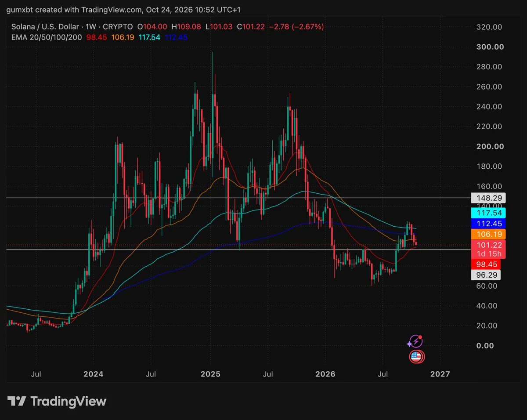This screenshot has width=527, height=420.
Task: Click the 200.00 price scale label
Action: click(x=490, y=146)
